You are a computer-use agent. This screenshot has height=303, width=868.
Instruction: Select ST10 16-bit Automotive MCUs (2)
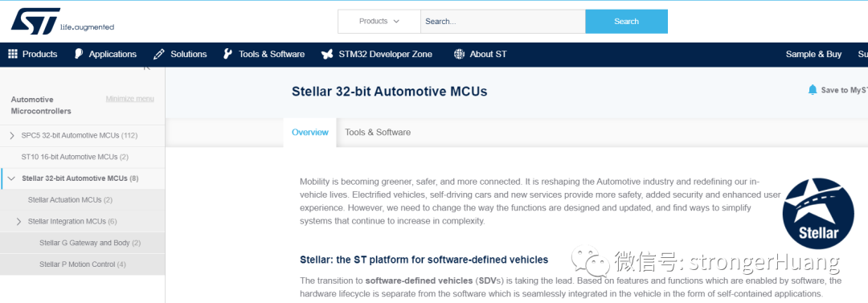[75, 157]
